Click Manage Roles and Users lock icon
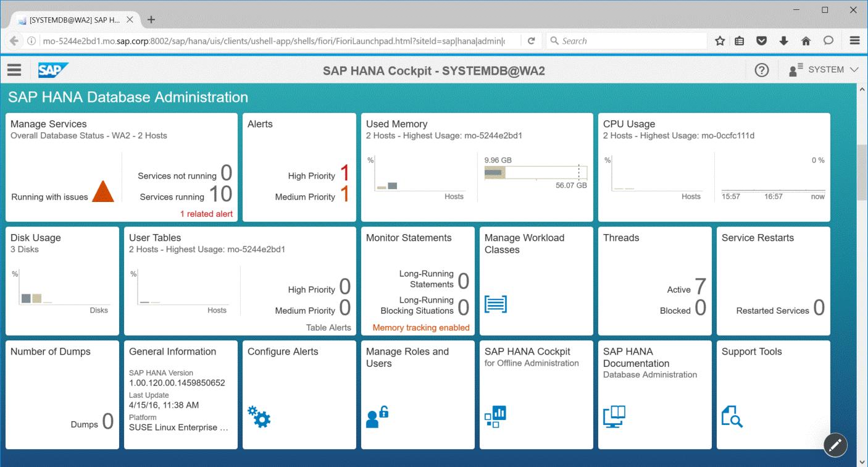The width and height of the screenshot is (868, 467). point(377,417)
